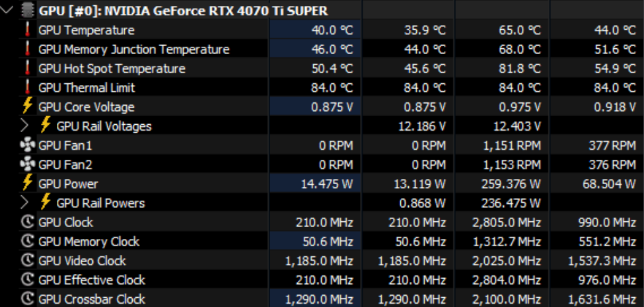Select the GPU Fan2 label
This screenshot has height=307, width=644.
[x=65, y=164]
